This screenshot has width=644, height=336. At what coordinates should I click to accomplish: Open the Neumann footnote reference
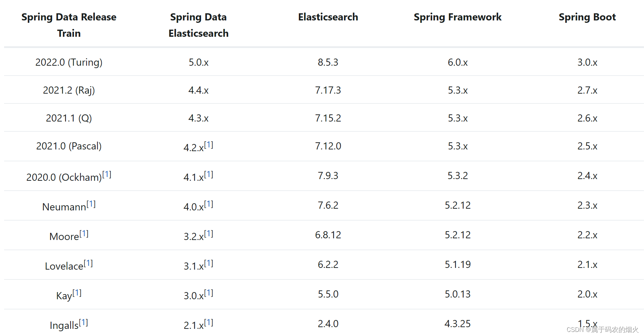click(91, 204)
